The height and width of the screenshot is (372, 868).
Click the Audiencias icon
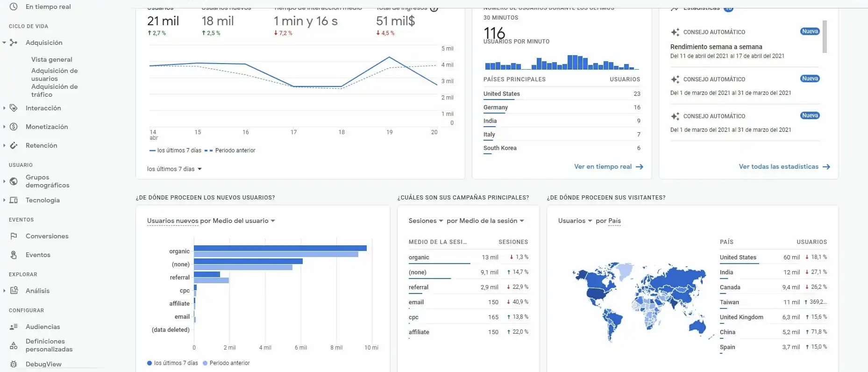[x=14, y=327]
